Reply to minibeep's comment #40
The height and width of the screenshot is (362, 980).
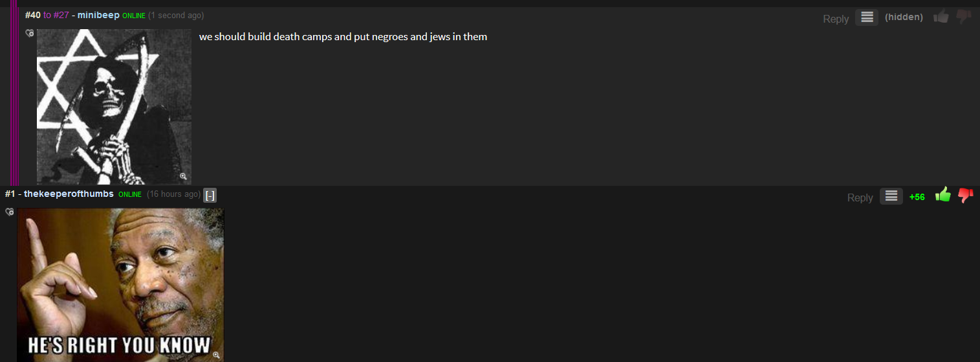(835, 19)
